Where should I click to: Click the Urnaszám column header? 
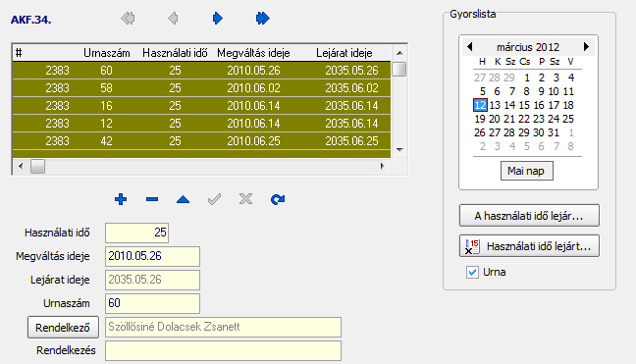click(x=107, y=53)
